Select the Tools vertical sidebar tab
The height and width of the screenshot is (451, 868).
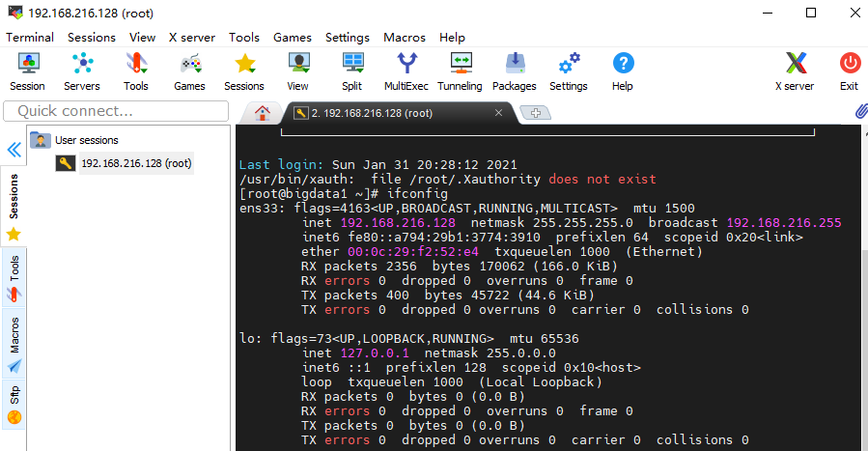coord(14,277)
